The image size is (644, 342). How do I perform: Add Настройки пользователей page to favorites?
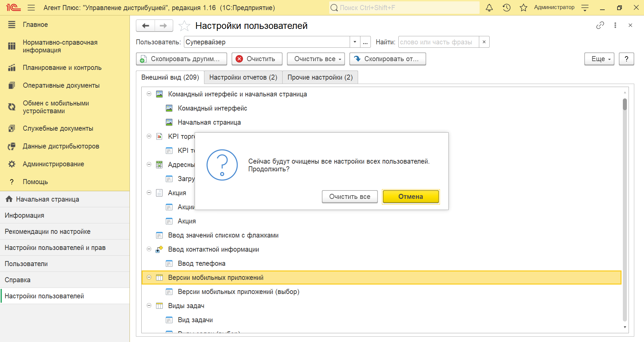[184, 26]
